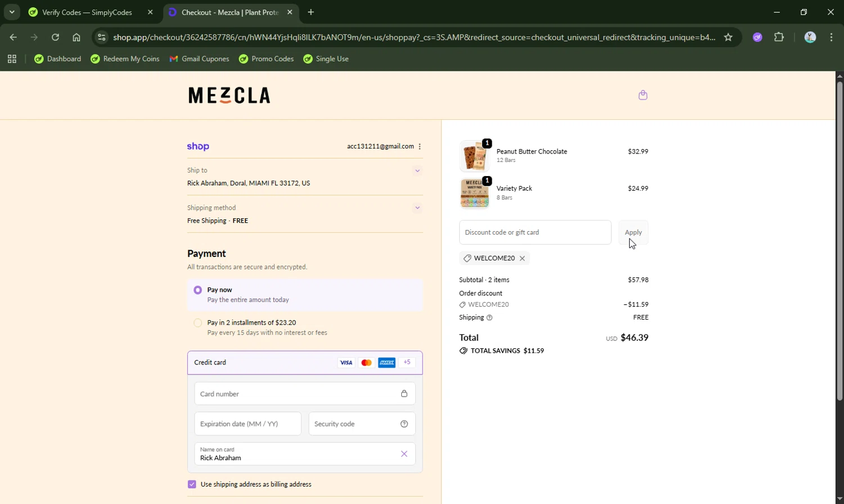
Task: Select the Checkout - Mezcla tab
Action: pos(230,12)
